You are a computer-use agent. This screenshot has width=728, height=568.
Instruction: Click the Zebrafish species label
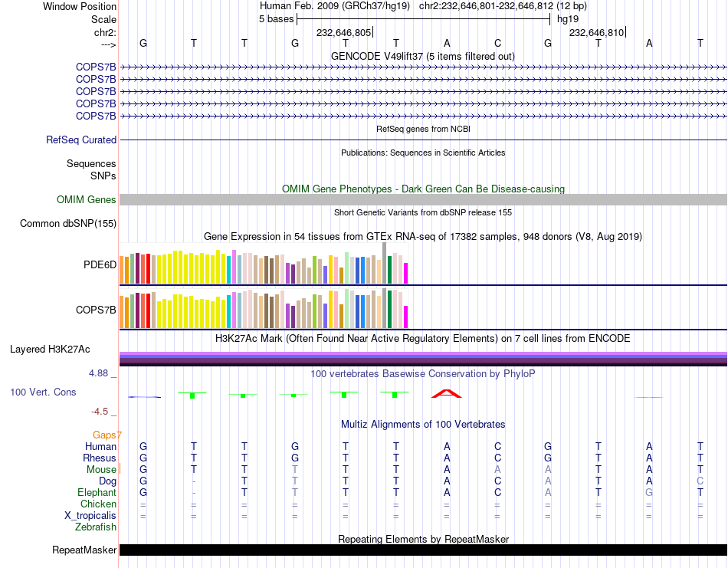(96, 527)
